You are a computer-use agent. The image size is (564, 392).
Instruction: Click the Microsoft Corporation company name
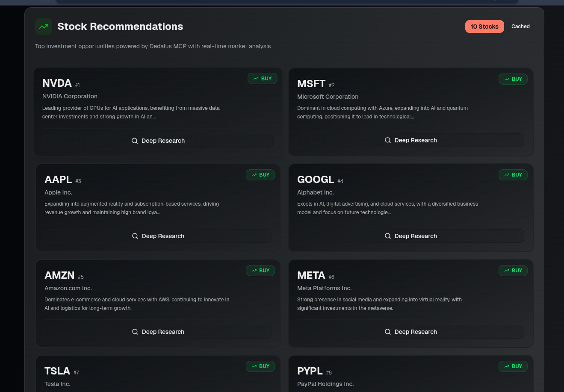coord(328,97)
